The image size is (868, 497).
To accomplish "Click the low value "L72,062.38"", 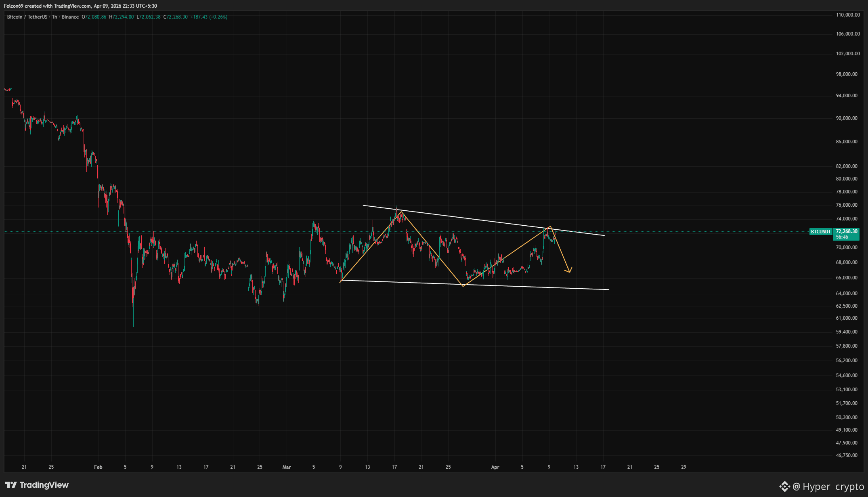I will click(x=149, y=17).
